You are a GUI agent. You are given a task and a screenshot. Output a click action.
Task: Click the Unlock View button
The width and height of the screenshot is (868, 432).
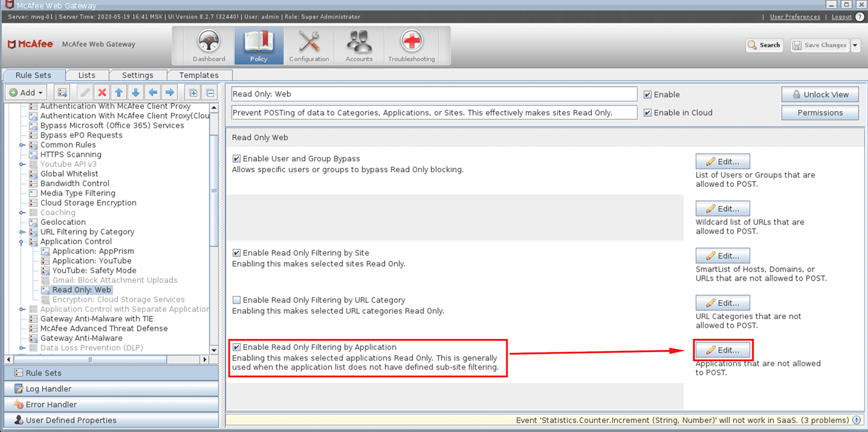(820, 94)
